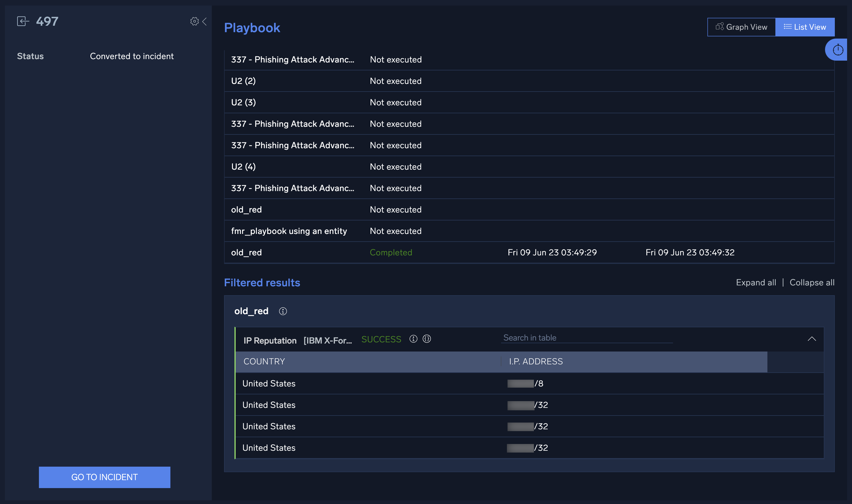Click the exit arrow icon beside 497

click(x=23, y=21)
